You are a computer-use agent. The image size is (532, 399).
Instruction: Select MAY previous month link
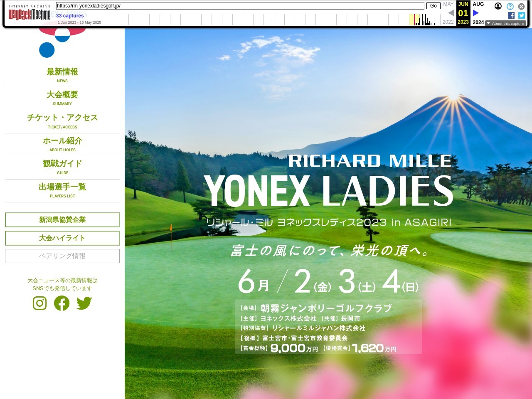[448, 4]
